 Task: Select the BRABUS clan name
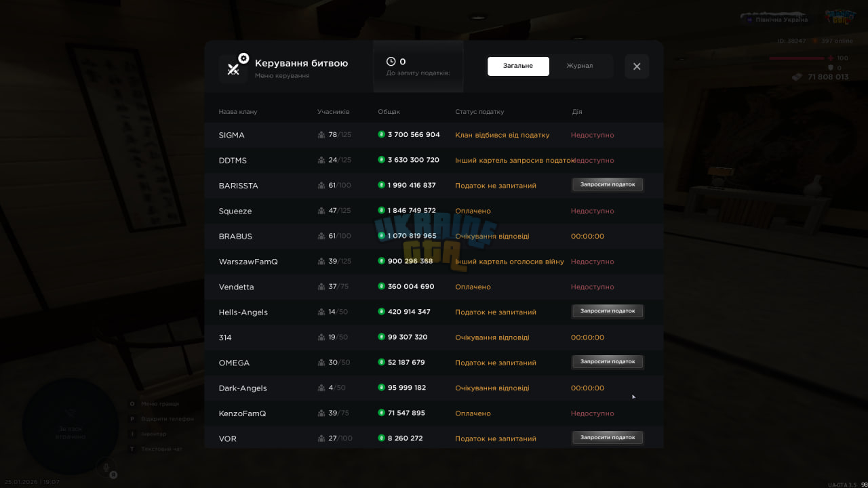(x=235, y=237)
